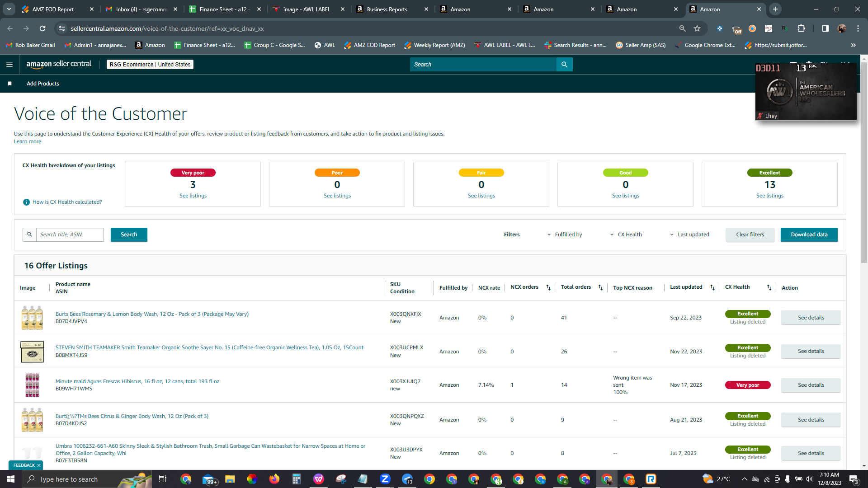The width and height of the screenshot is (868, 488).
Task: Open How is CX Health calculated link
Action: coord(67,202)
